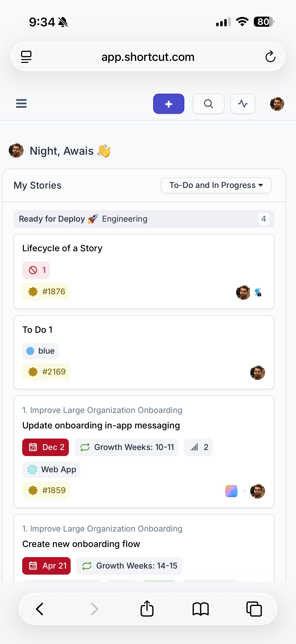
Task: Show open tabs in Safari
Action: pyautogui.click(x=254, y=609)
